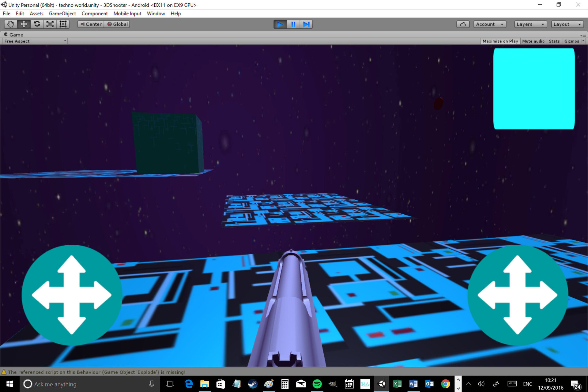Open the Layers dropdown
Viewport: 588px width, 392px height.
(x=530, y=24)
